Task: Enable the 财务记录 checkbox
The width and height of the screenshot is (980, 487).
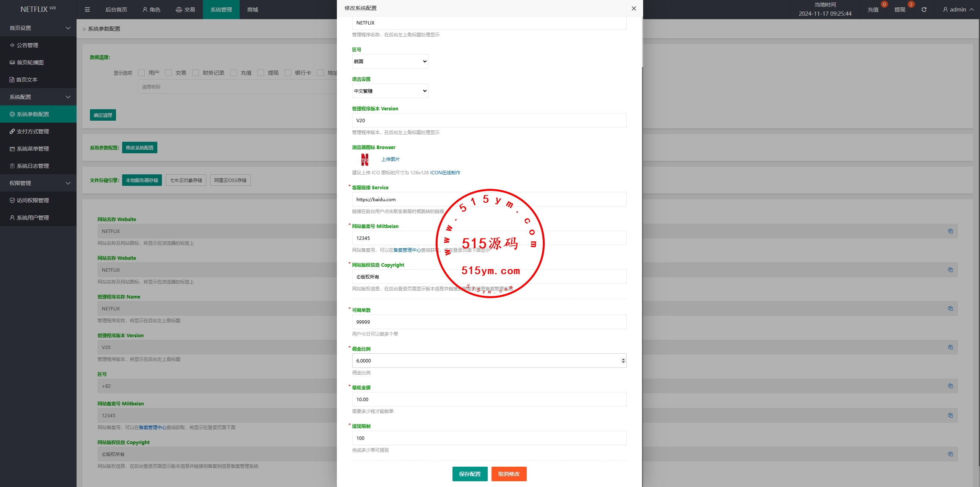Action: (196, 73)
